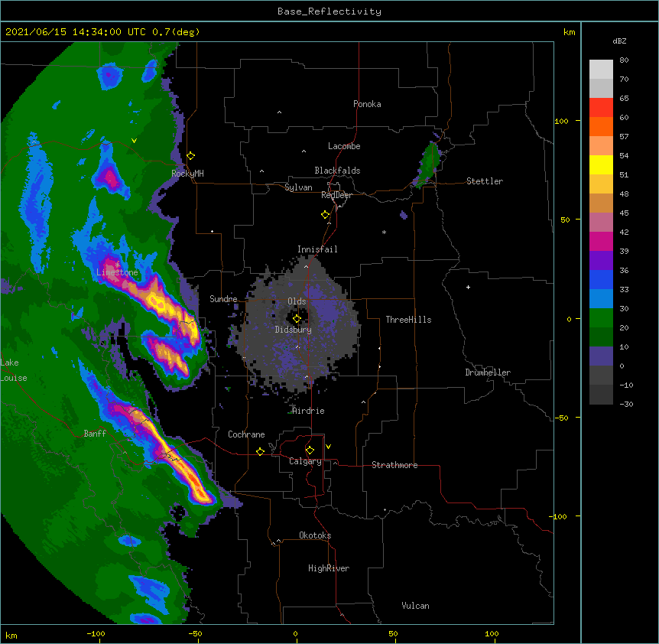Click the Sylvan label on the map
659x644 pixels.
pyautogui.click(x=298, y=187)
